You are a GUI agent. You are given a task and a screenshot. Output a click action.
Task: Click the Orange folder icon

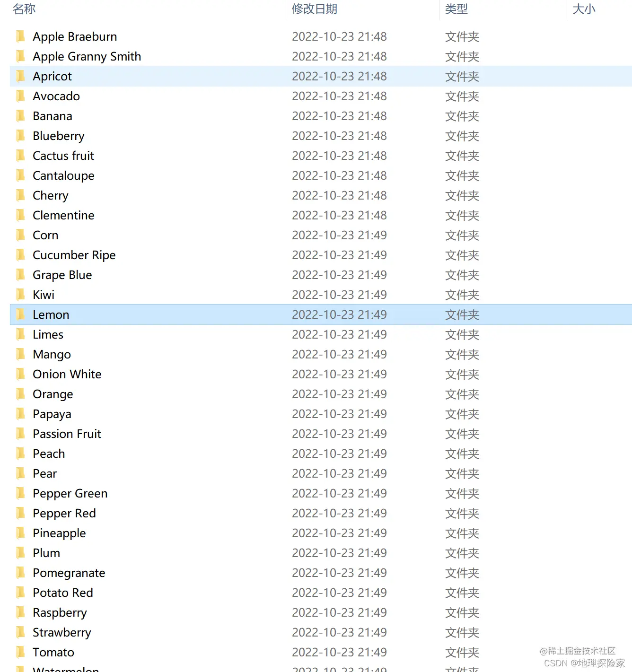tap(20, 394)
